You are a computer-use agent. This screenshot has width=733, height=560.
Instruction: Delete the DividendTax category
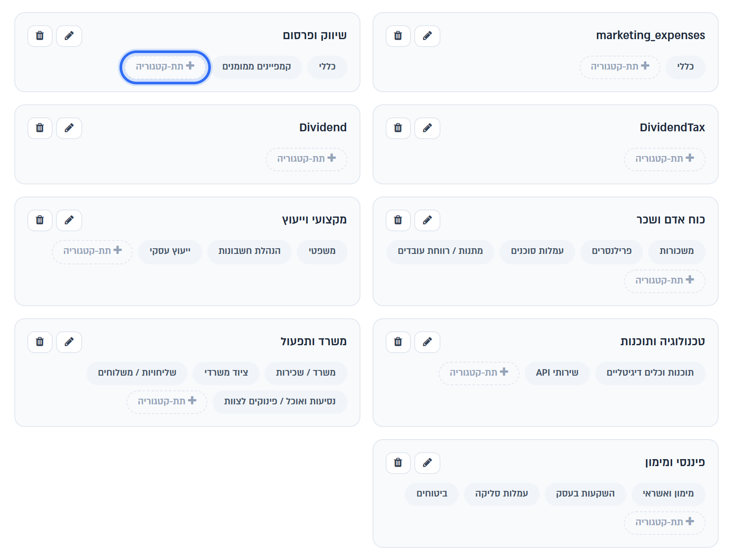[x=398, y=128]
